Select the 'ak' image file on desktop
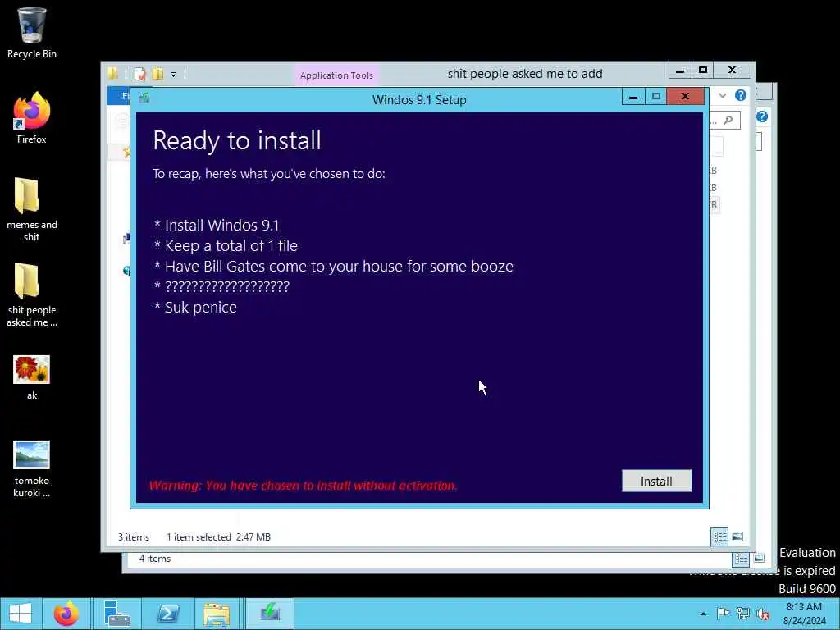The image size is (840, 630). 32,377
